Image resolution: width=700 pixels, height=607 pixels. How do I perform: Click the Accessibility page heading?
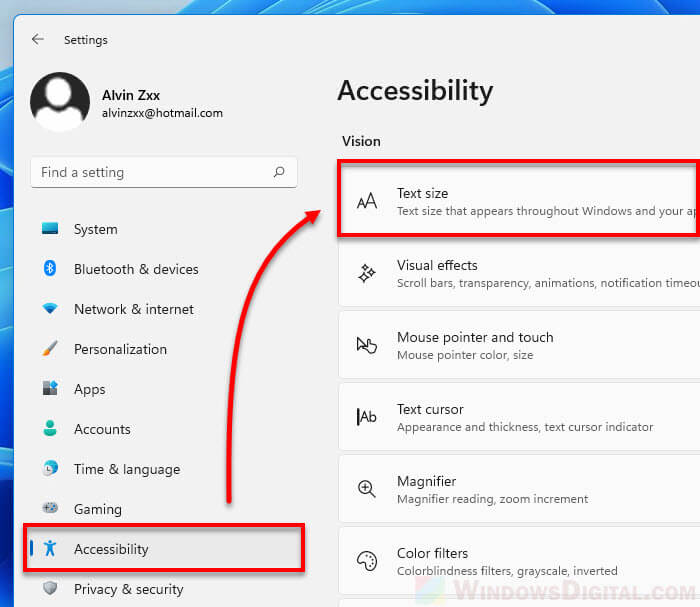415,91
